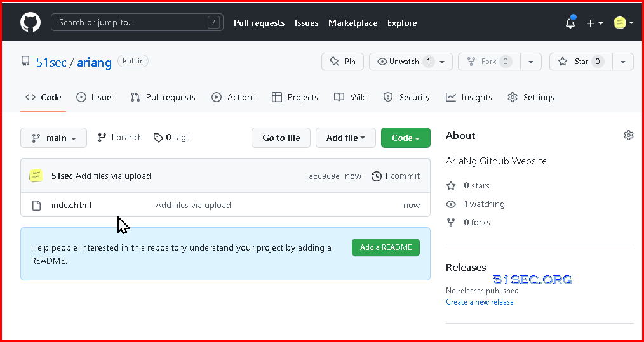Click the About section gear icon

(628, 136)
